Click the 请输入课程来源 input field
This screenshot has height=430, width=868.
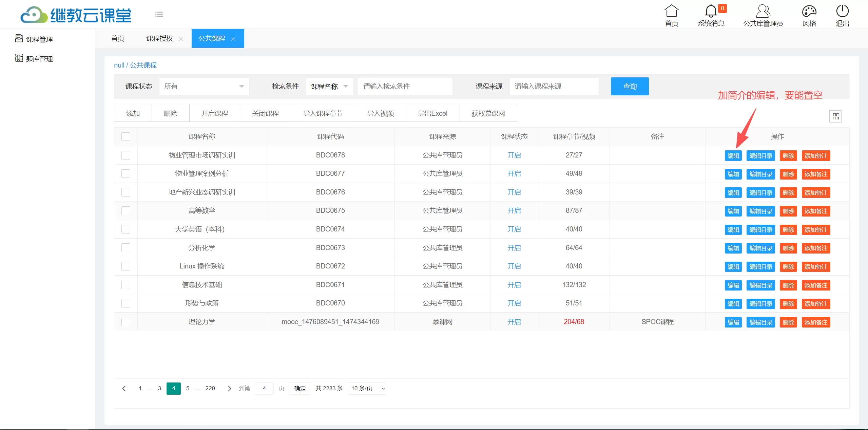coord(554,86)
